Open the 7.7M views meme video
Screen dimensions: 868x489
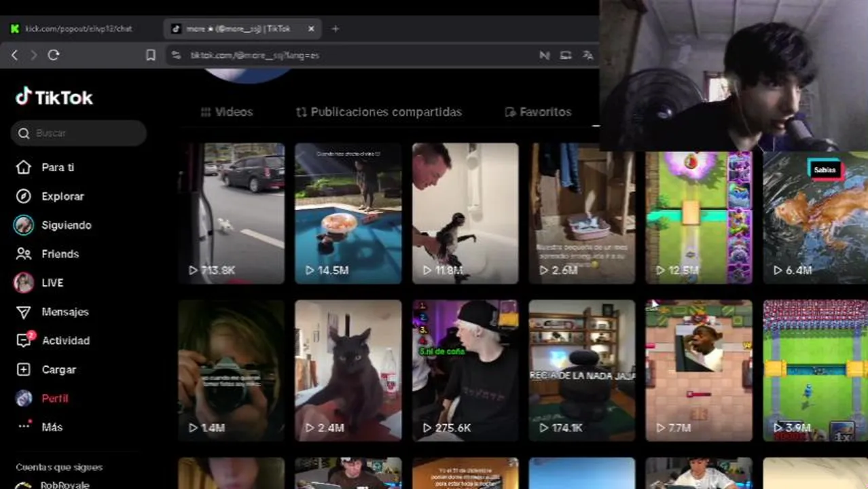pyautogui.click(x=699, y=371)
